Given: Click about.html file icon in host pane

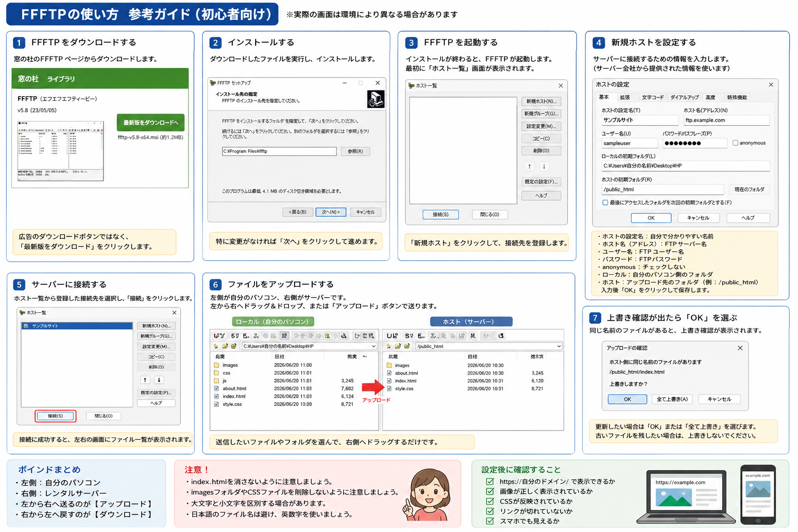Looking at the screenshot, I should pyautogui.click(x=389, y=373).
